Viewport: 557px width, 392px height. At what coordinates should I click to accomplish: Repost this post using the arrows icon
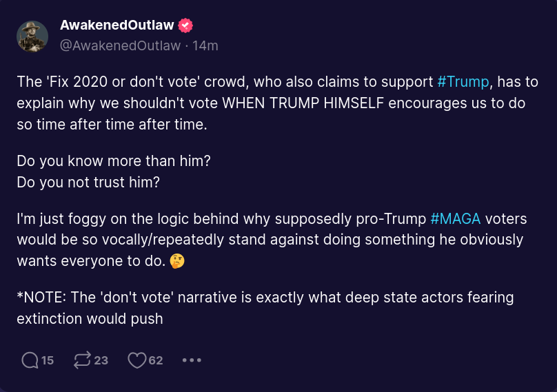pos(82,360)
